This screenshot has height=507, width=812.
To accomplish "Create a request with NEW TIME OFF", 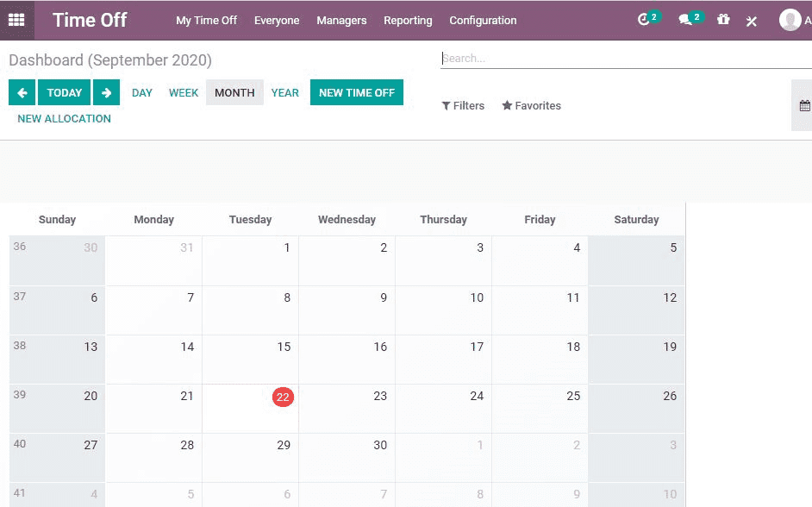I will click(357, 93).
